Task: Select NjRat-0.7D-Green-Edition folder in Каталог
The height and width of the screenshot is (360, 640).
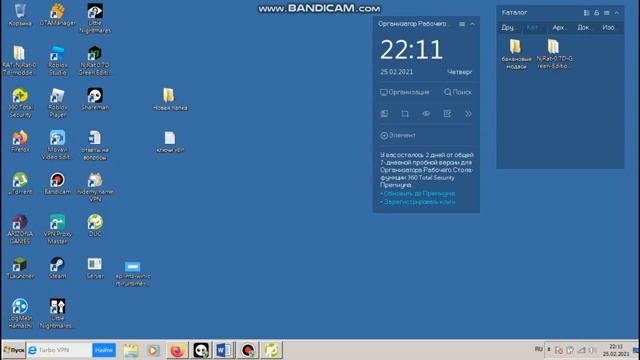Action: (x=554, y=54)
